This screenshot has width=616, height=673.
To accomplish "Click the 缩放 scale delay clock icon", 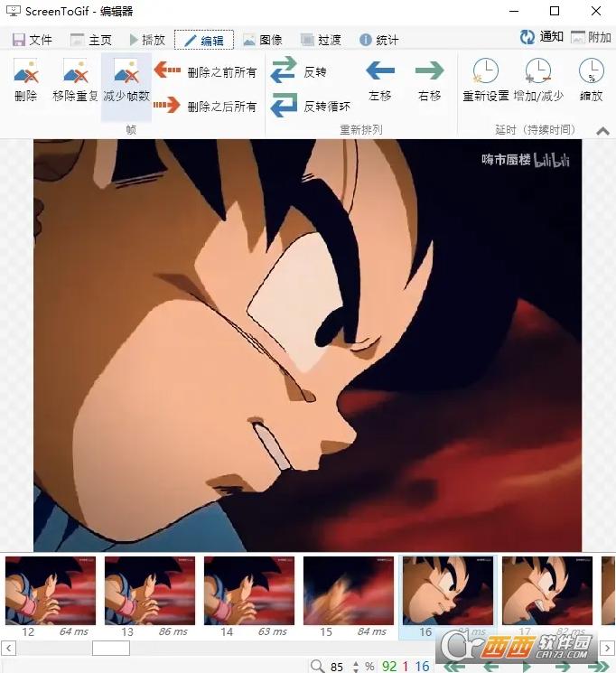I will coord(591,70).
